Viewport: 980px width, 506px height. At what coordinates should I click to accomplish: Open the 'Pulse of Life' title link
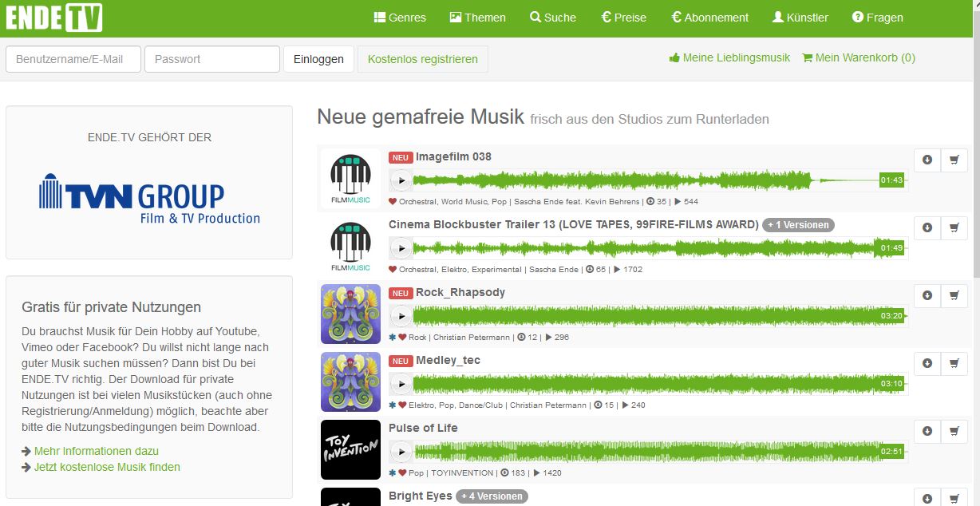[423, 428]
